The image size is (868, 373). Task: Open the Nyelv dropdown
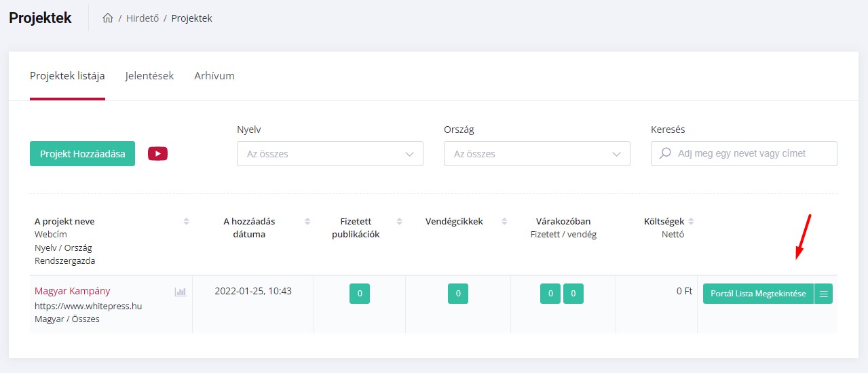click(x=330, y=154)
